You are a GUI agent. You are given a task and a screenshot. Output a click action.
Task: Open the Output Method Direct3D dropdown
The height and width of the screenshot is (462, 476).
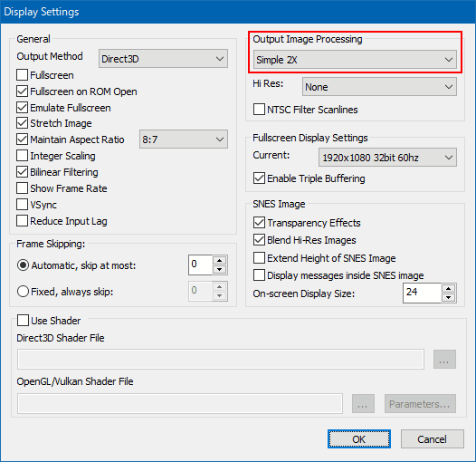[163, 58]
